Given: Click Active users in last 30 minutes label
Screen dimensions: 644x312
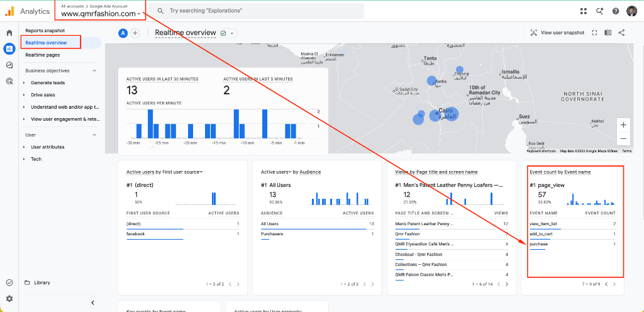Looking at the screenshot, I should click(x=162, y=79).
